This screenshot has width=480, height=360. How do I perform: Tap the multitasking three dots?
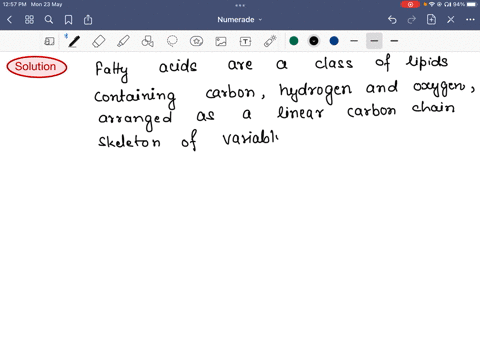(x=240, y=5)
